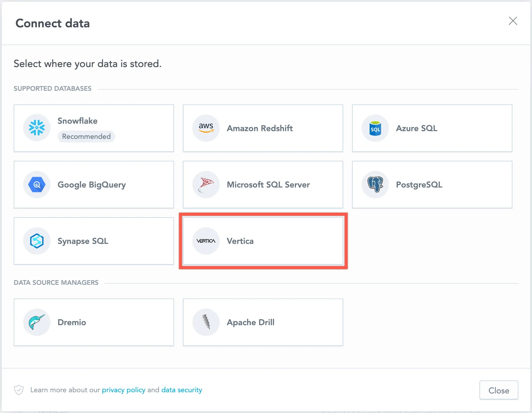532x413 pixels.
Task: Click the Close button at the bottom
Action: 498,390
